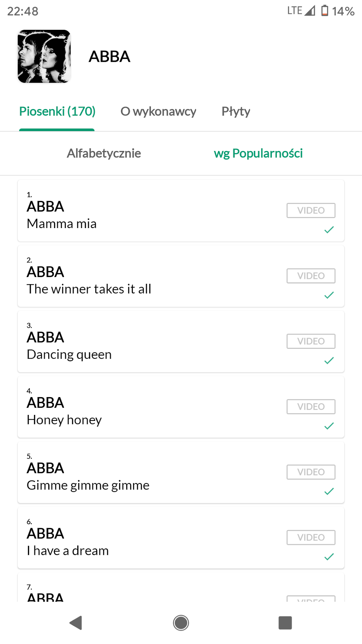Tap the Android back navigation icon
This screenshot has width=362, height=644.
[x=76, y=623]
